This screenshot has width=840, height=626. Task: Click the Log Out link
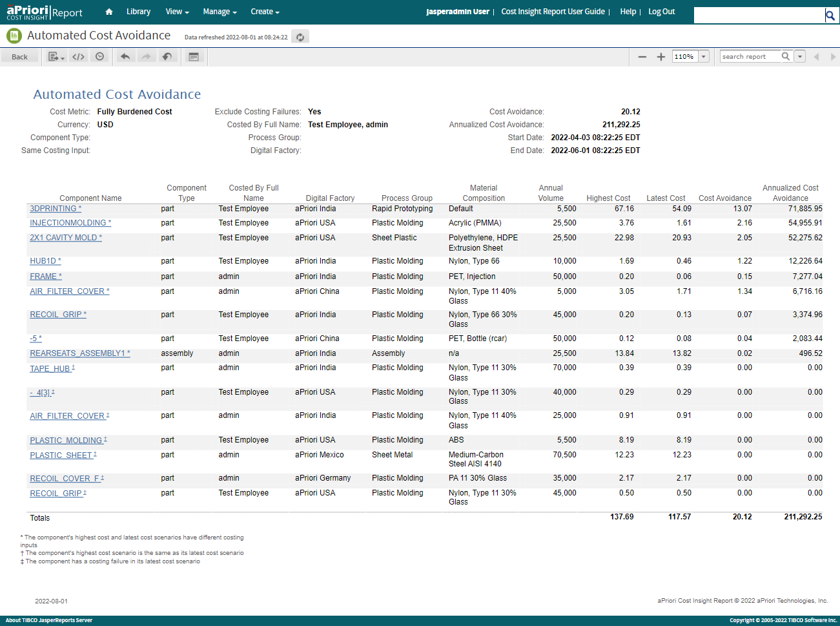click(661, 12)
